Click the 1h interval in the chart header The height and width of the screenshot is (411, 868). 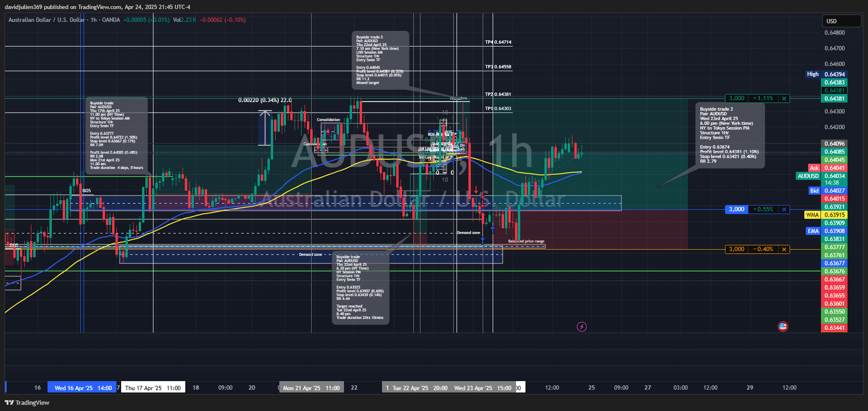tap(94, 20)
